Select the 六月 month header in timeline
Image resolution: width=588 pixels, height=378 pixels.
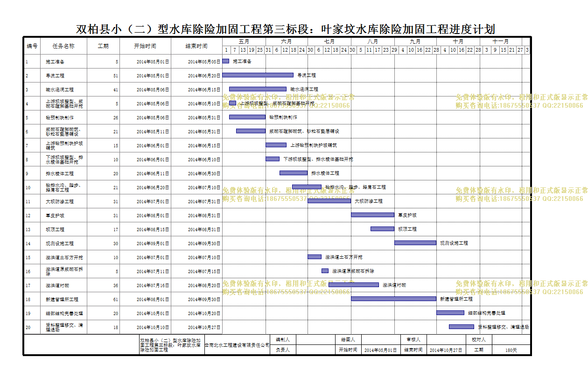(287, 41)
